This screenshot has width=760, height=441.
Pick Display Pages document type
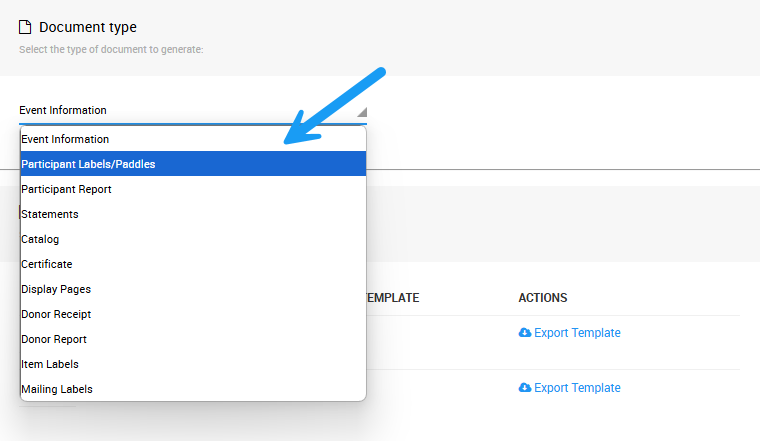(56, 289)
